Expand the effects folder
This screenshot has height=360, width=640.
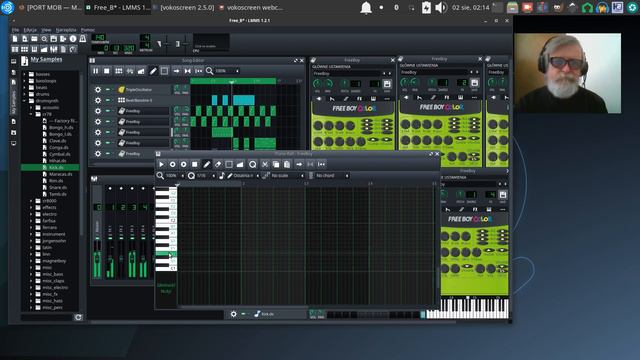pyautogui.click(x=31, y=207)
